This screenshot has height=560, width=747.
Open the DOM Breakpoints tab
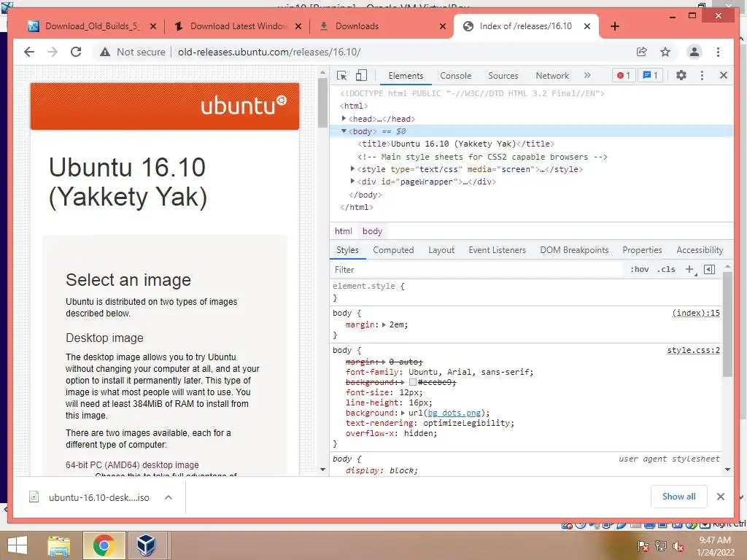[x=574, y=250]
